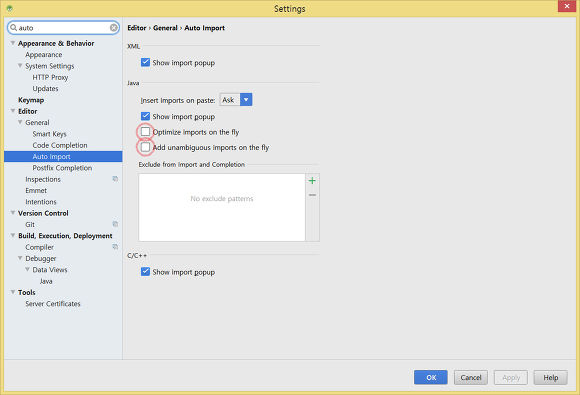The height and width of the screenshot is (395, 580).
Task: Collapse the Appearance & Behavior section
Action: point(13,43)
